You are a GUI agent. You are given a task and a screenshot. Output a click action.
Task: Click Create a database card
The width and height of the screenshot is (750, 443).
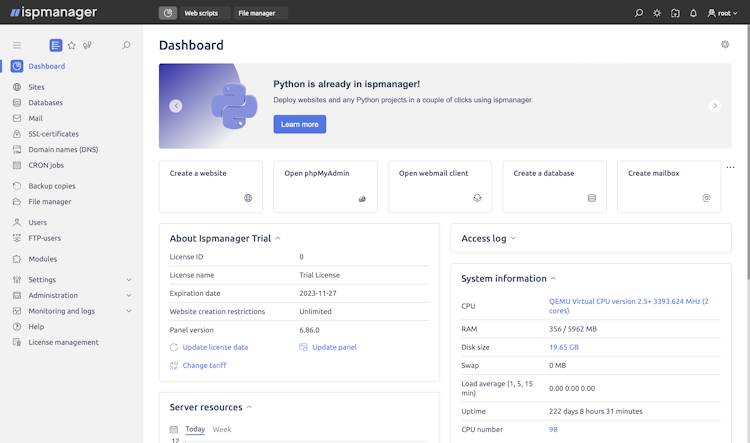554,187
